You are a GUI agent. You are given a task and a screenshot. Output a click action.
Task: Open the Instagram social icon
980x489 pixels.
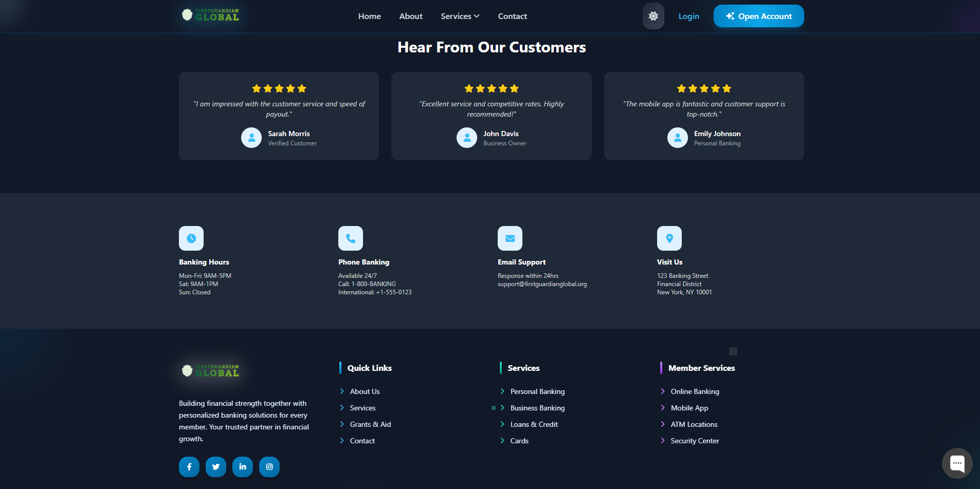tap(269, 467)
